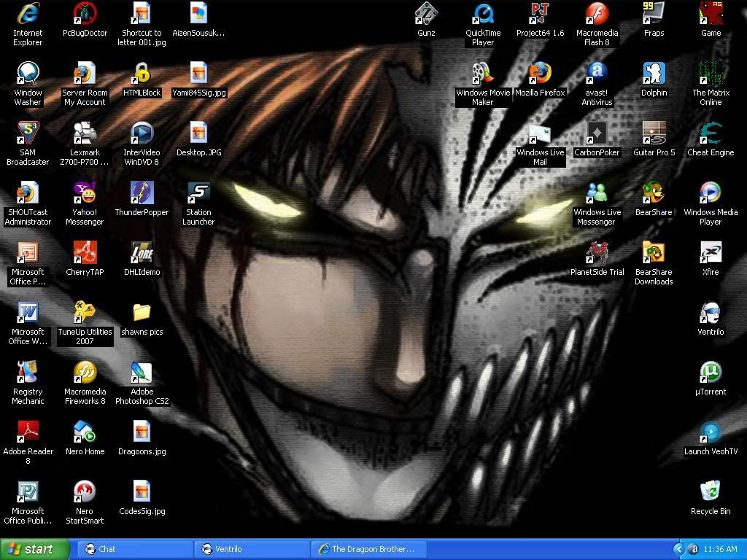Click the QuickTime Player icon
The height and width of the screenshot is (560, 747).
coord(483,13)
